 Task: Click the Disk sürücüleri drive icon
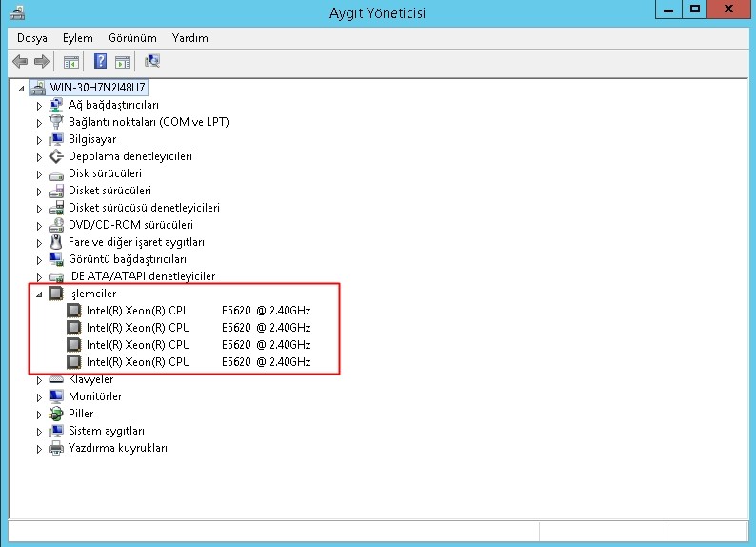click(x=56, y=174)
